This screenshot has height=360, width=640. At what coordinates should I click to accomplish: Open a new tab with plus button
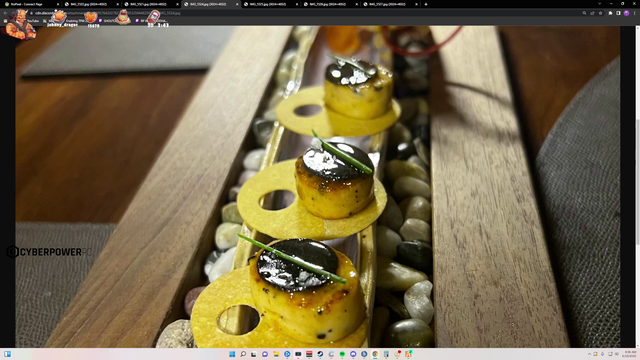pos(426,4)
